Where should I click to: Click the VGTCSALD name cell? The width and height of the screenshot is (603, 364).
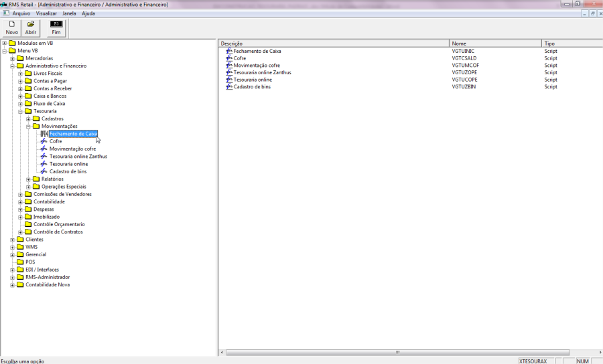(464, 58)
